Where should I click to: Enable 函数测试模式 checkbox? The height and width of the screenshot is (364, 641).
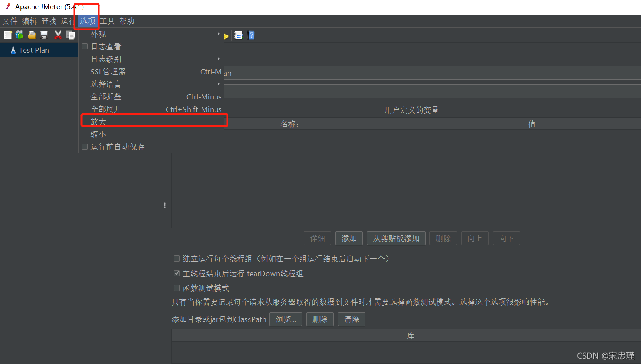pyautogui.click(x=177, y=288)
